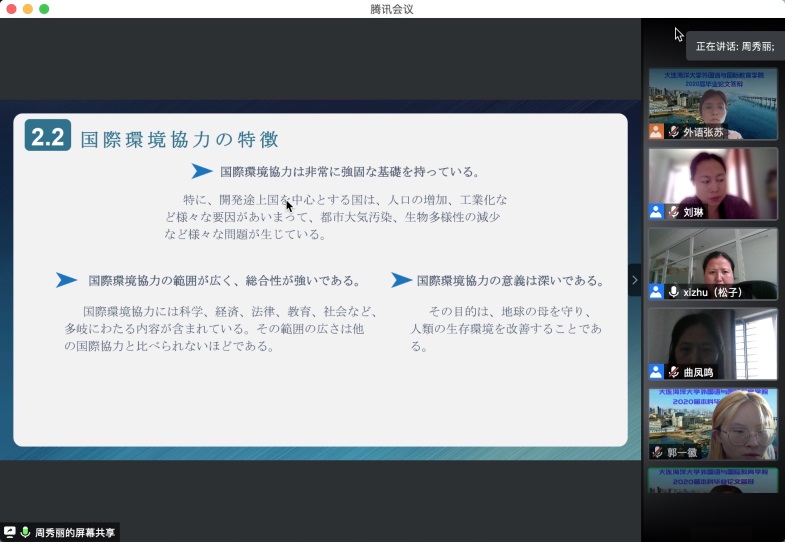The height and width of the screenshot is (542, 785).
Task: Click the orange host icon next to 外语张苏
Action: (x=656, y=131)
